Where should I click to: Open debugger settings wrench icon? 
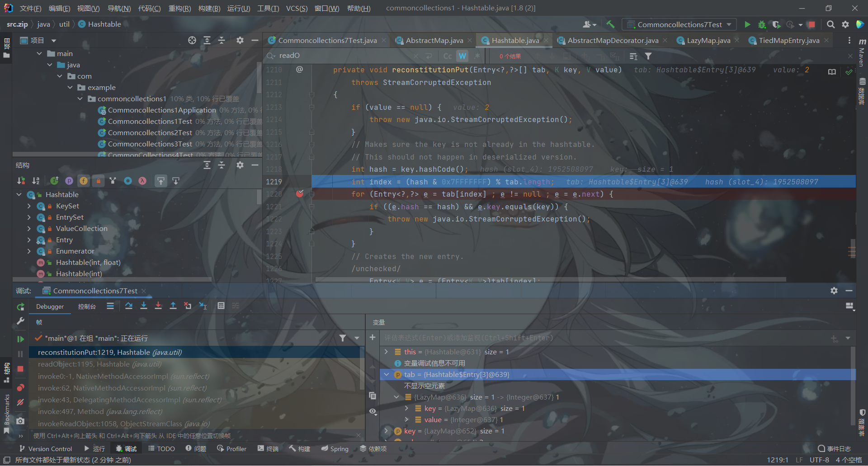point(20,321)
